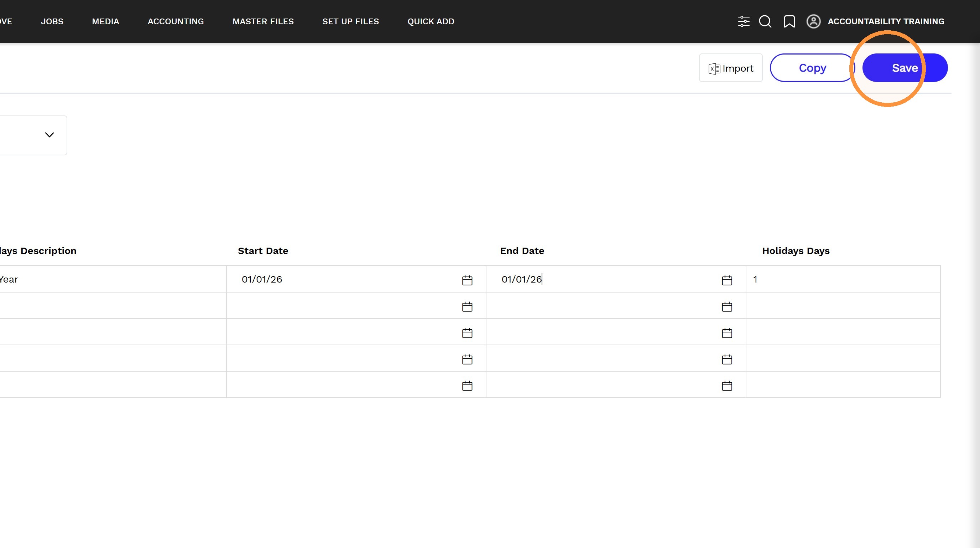The height and width of the screenshot is (548, 980).
Task: Open Start Date calendar in second row
Action: coord(467,306)
